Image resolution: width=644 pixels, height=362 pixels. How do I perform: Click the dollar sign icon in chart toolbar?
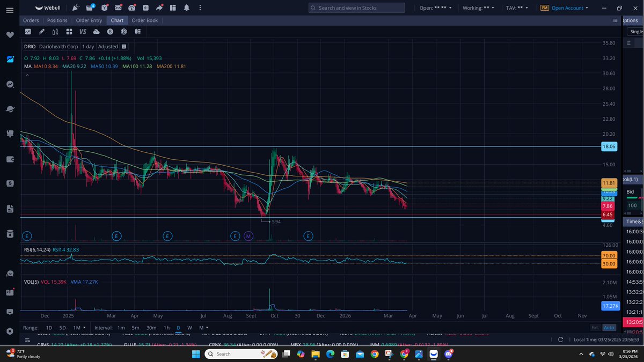[109, 32]
